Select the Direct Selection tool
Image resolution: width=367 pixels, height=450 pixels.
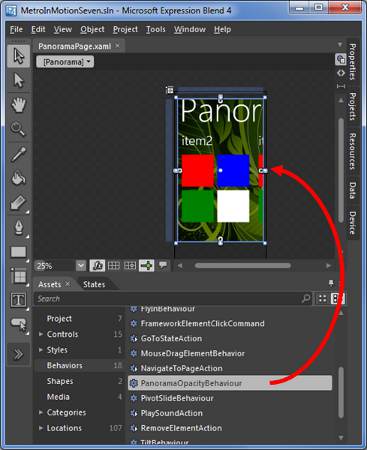coord(19,80)
